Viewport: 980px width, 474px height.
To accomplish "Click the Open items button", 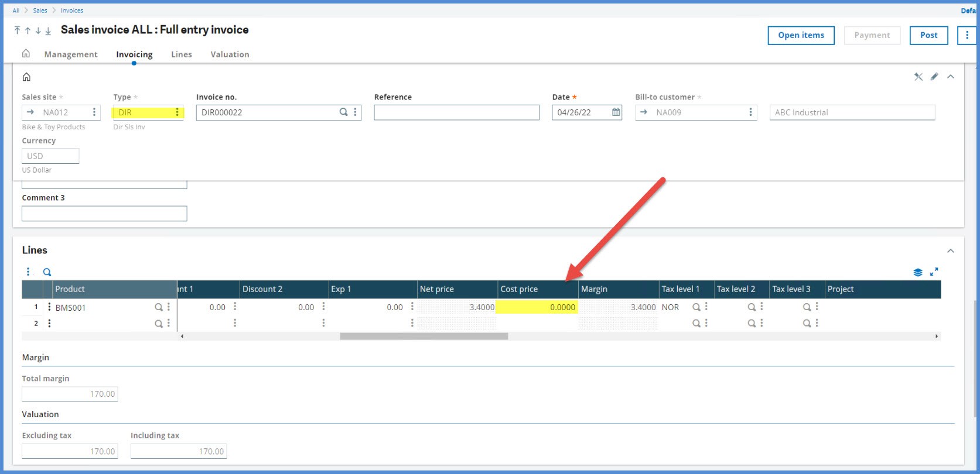I will [801, 35].
